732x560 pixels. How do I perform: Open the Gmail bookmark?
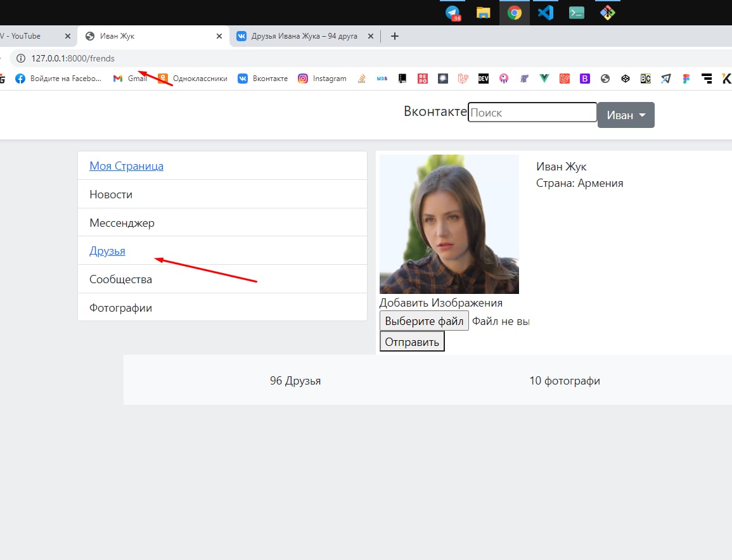tap(131, 79)
